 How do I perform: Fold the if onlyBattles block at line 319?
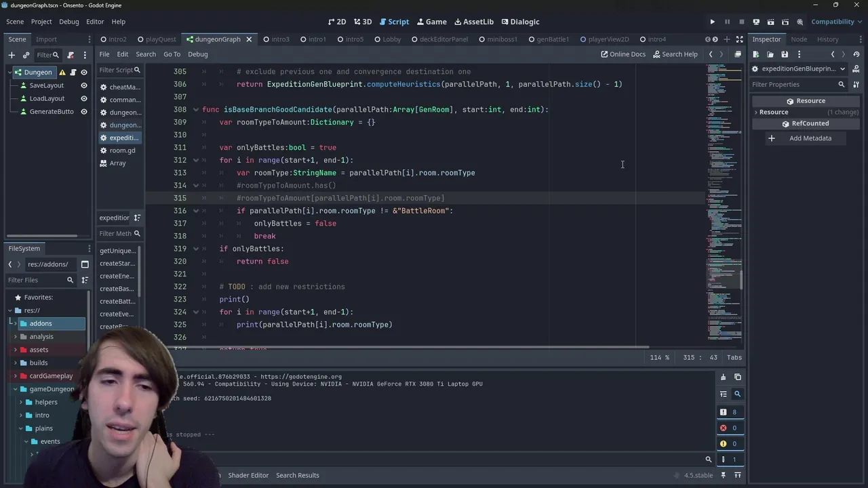(x=196, y=249)
